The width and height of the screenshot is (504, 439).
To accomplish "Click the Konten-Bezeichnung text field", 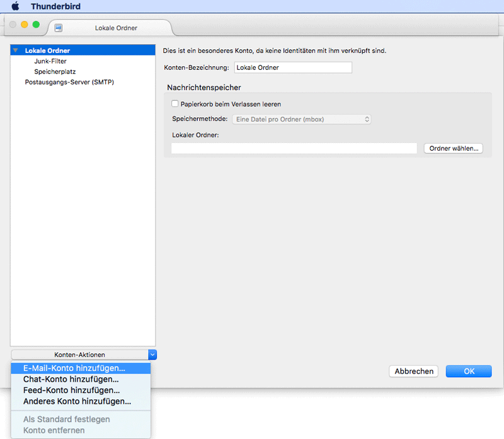I will pyautogui.click(x=292, y=67).
